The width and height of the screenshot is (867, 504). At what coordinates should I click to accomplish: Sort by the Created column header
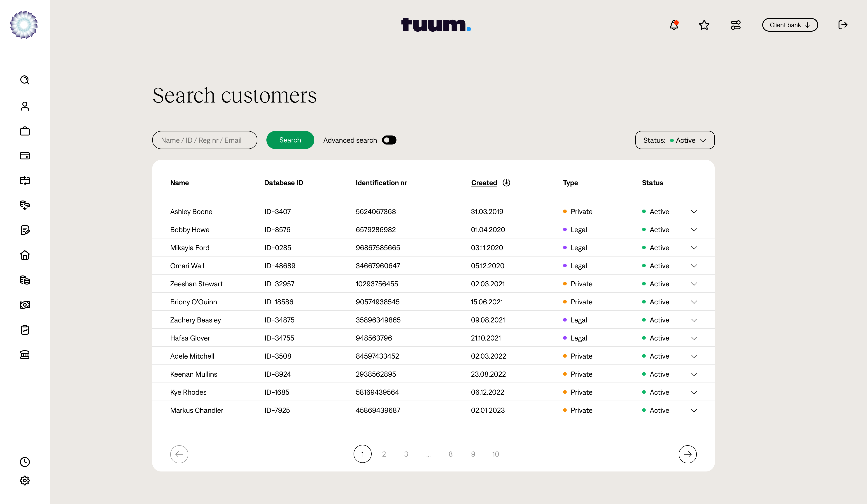pos(484,183)
